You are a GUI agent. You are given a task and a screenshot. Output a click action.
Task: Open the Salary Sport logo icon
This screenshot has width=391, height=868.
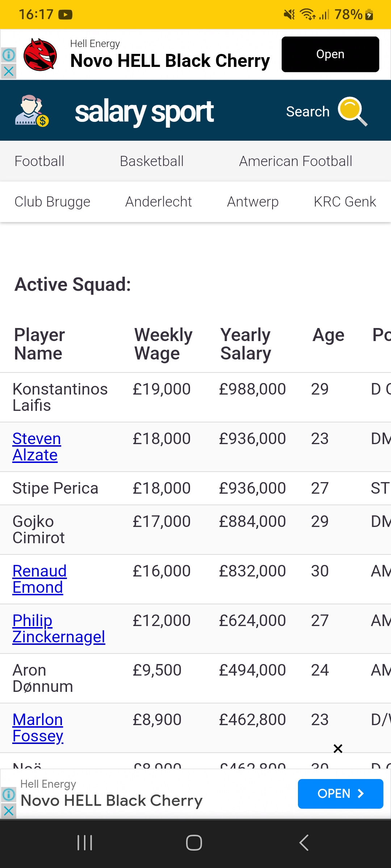coord(32,111)
